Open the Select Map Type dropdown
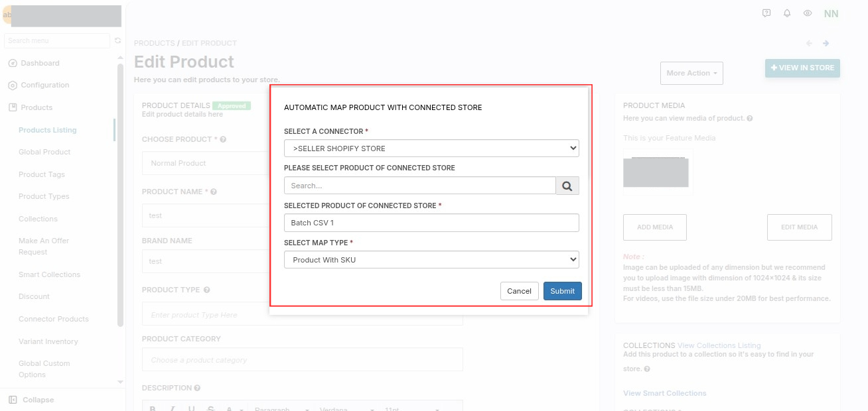868x411 pixels. (x=431, y=260)
